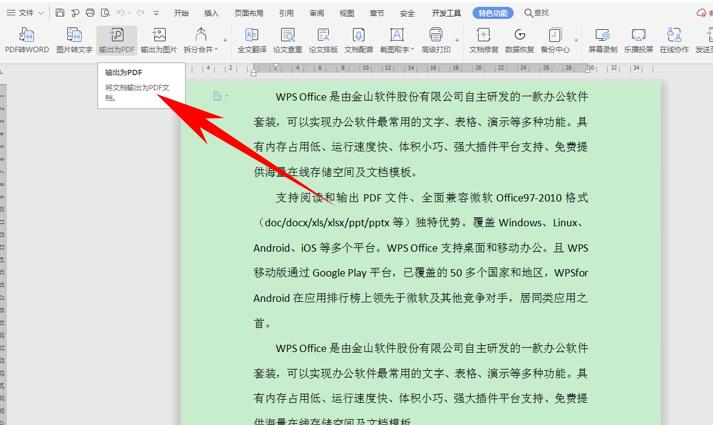Open the 拆分合并 split and merge dropdown

[201, 40]
